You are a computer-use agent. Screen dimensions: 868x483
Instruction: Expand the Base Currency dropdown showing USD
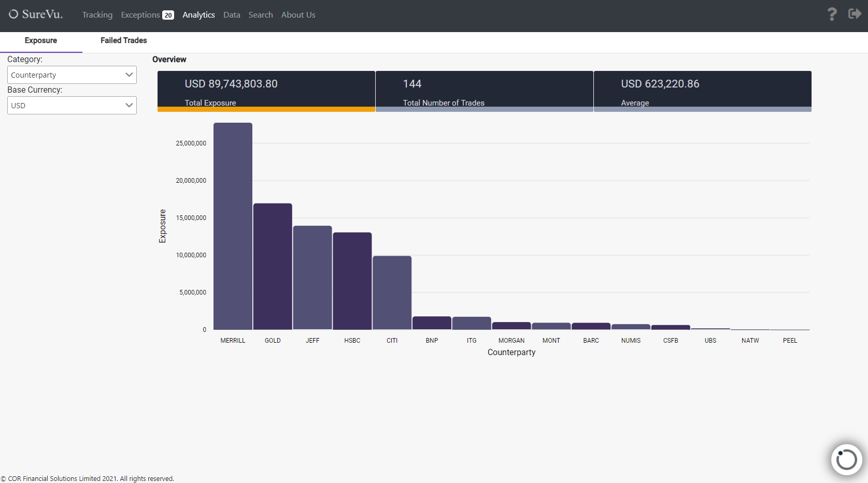coord(72,106)
